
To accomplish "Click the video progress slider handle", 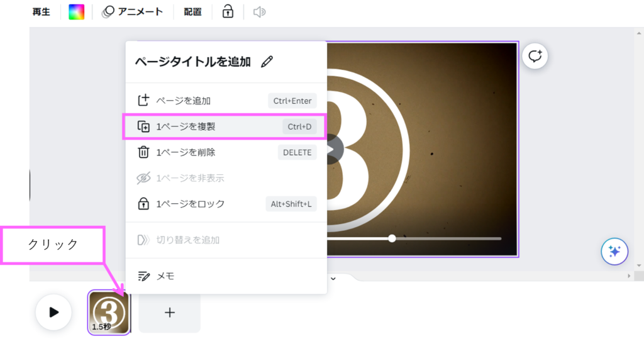I will click(x=392, y=238).
